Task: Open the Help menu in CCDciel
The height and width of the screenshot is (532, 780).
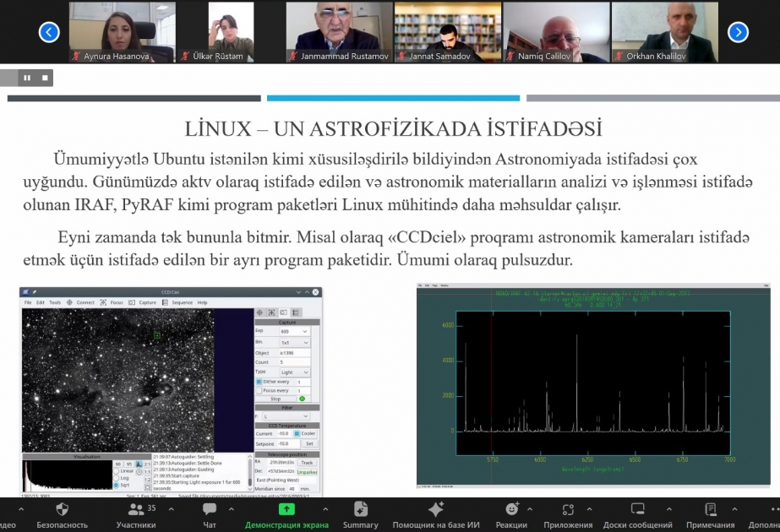Action: point(203,302)
